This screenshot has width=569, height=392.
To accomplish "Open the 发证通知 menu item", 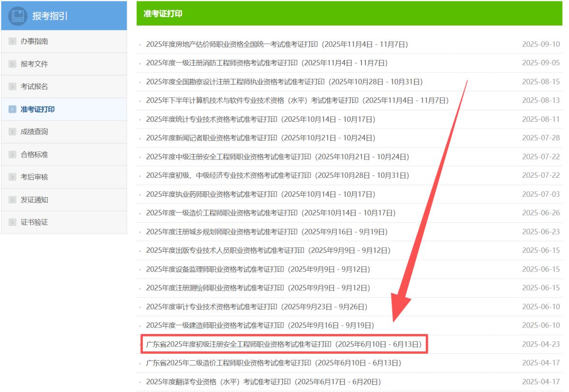I will point(64,200).
